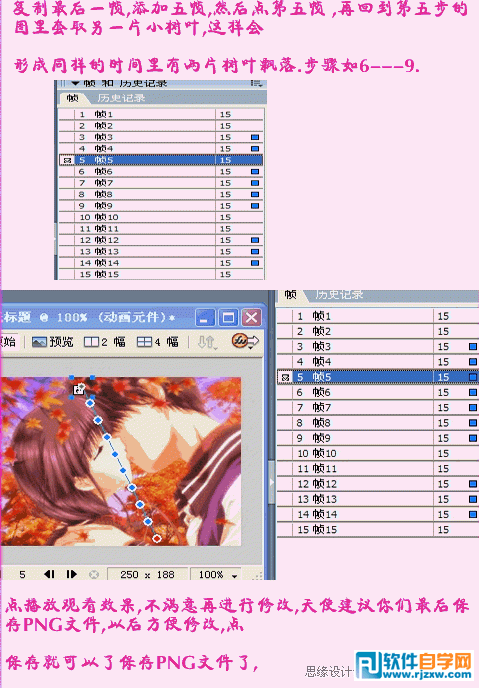Click the red end point of motion path

(157, 538)
